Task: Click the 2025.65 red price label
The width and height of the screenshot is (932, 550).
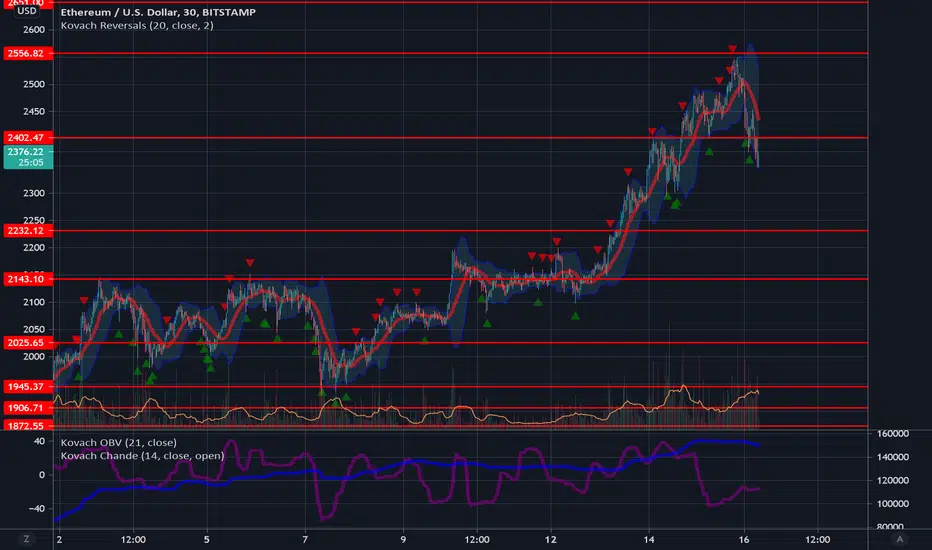Action: click(x=28, y=342)
